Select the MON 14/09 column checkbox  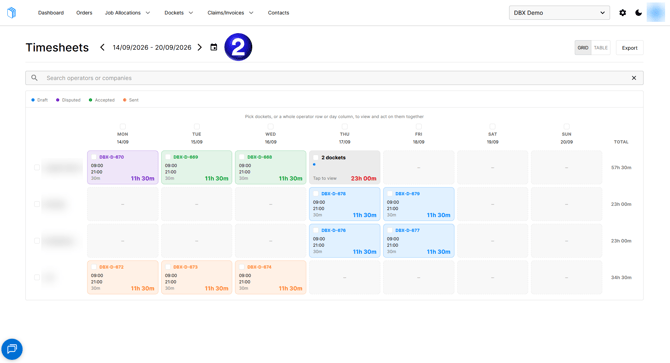click(123, 126)
